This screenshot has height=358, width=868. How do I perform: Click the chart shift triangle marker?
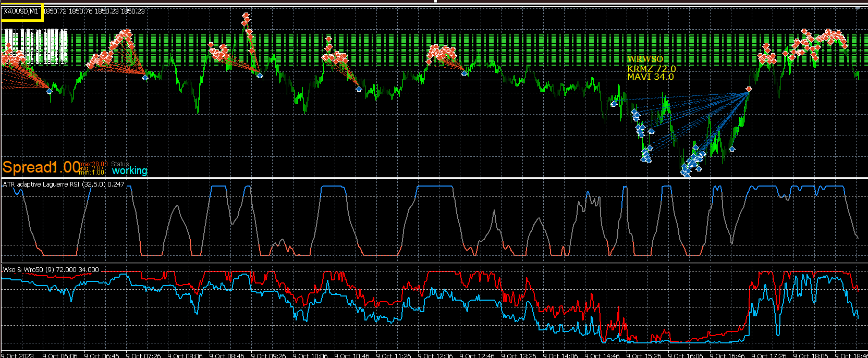[x=858, y=8]
